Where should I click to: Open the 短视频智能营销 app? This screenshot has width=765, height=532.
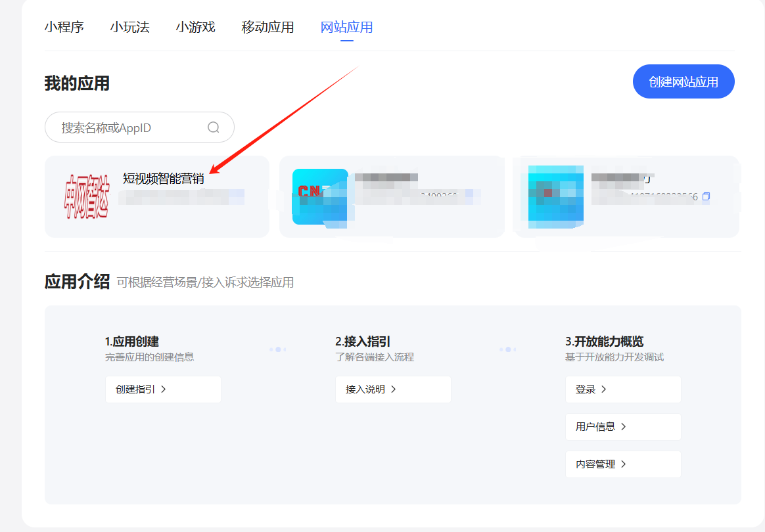point(164,178)
